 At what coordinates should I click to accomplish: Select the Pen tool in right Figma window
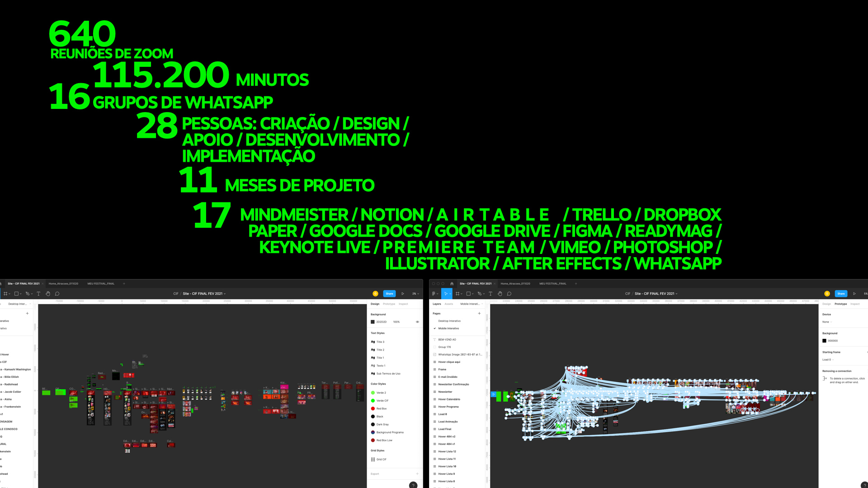point(480,294)
